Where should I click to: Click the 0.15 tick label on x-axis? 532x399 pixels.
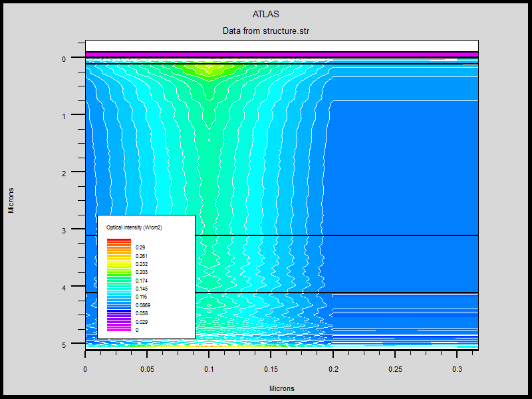click(x=271, y=368)
